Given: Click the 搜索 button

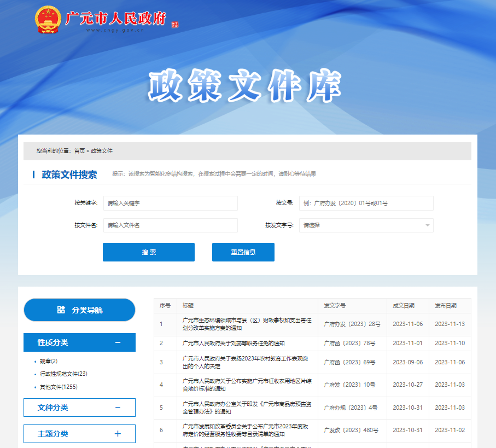Looking at the screenshot, I should [x=149, y=252].
